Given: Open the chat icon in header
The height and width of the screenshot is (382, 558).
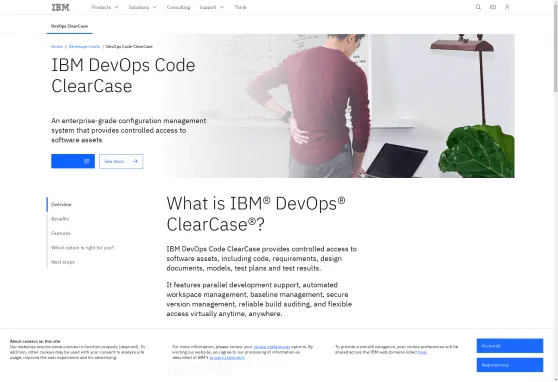Looking at the screenshot, I should coord(493,7).
